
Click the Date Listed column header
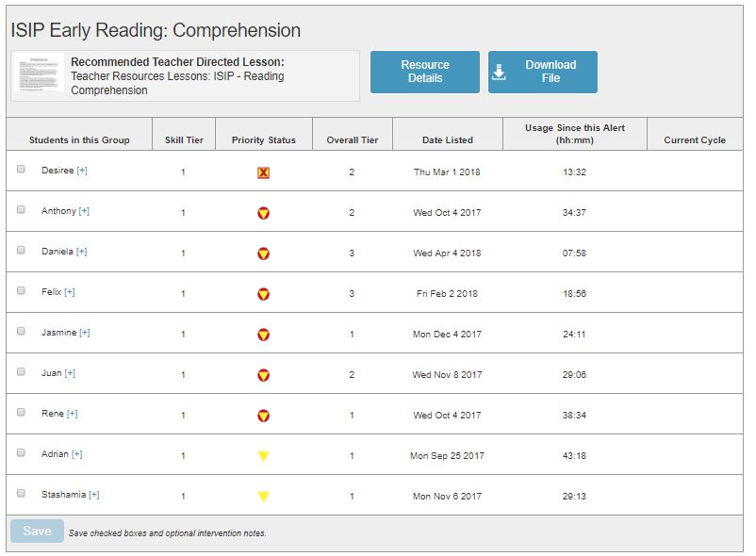tap(447, 140)
